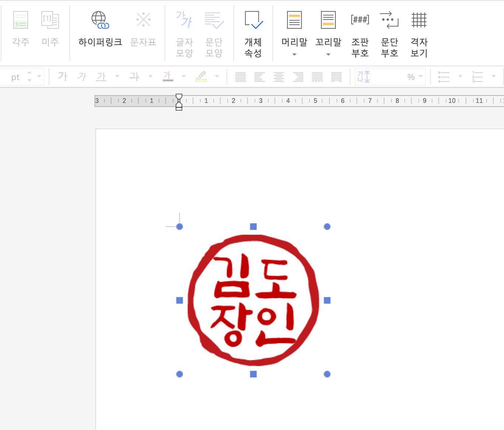Apply center text alignment

tap(279, 76)
